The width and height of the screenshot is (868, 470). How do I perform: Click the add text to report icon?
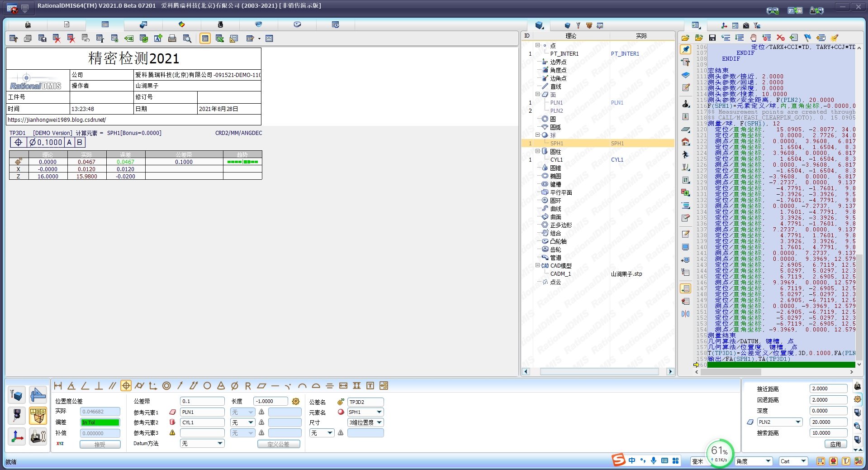158,38
